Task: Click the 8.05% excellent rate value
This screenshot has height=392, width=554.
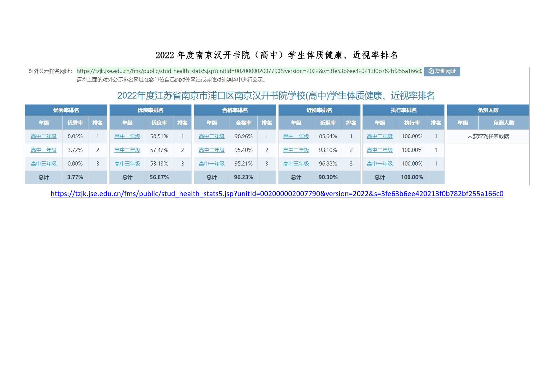Action: [x=75, y=136]
